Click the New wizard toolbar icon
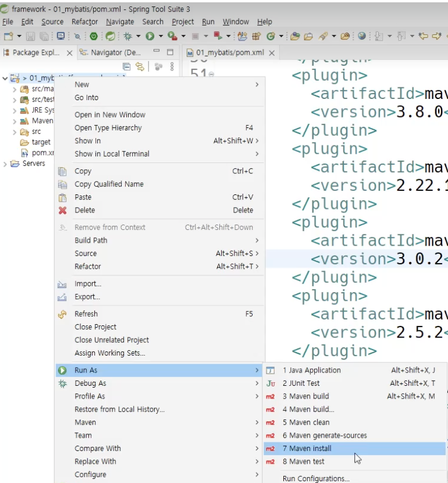 coord(9,36)
